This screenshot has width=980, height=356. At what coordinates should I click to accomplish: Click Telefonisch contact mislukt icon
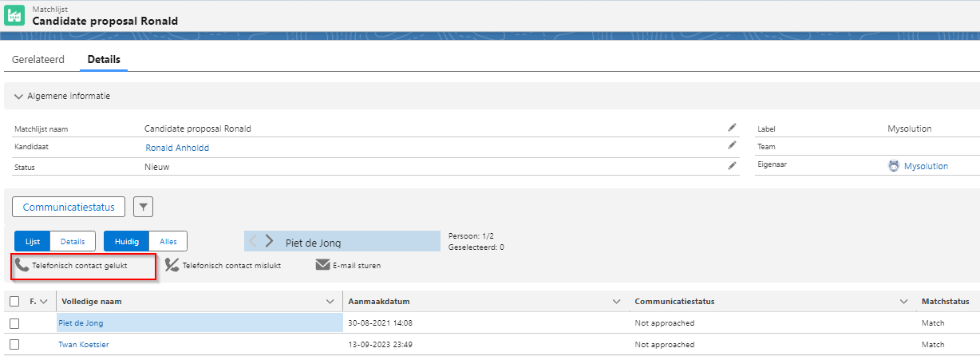[172, 265]
